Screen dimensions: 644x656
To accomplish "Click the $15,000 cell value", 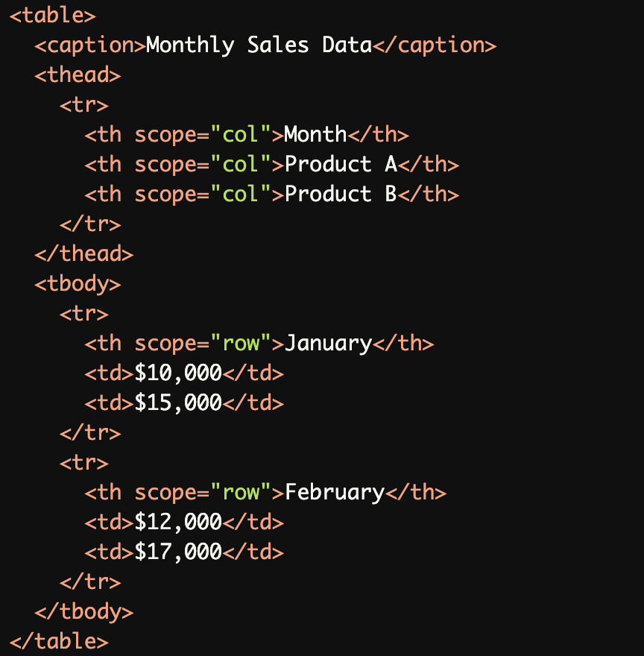I will pyautogui.click(x=178, y=403).
